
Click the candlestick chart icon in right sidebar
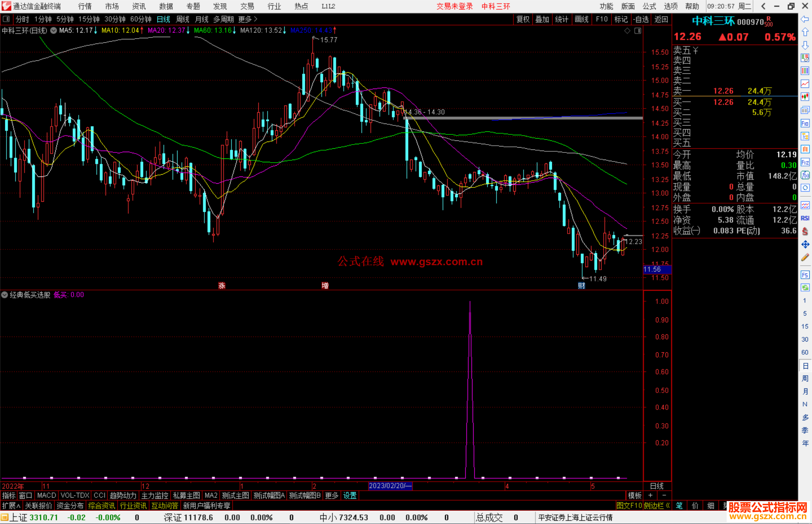805,97
